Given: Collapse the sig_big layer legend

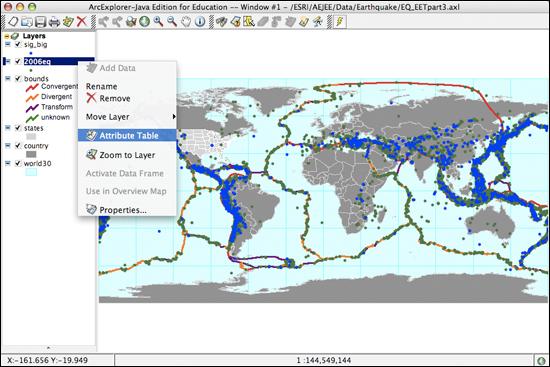Looking at the screenshot, I should [x=8, y=44].
